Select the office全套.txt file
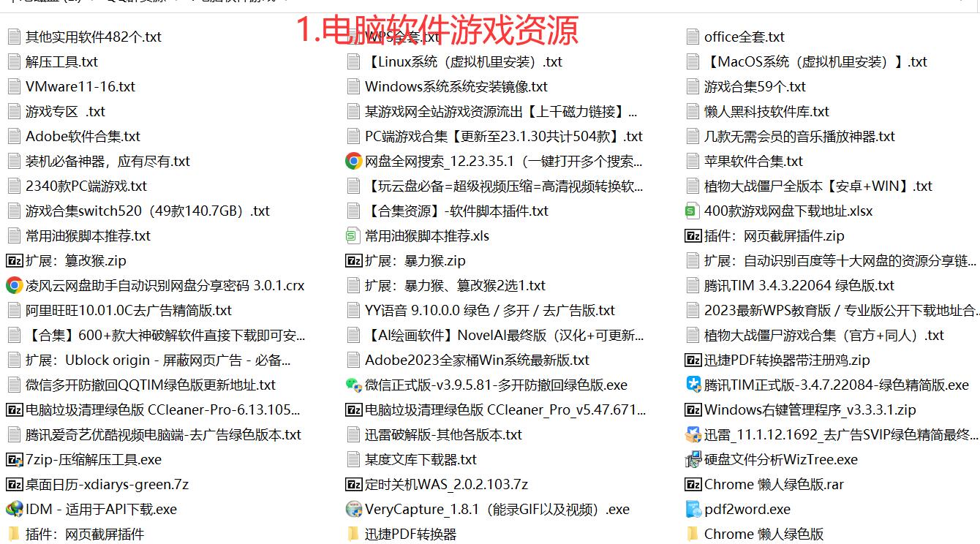The width and height of the screenshot is (980, 544). click(744, 37)
